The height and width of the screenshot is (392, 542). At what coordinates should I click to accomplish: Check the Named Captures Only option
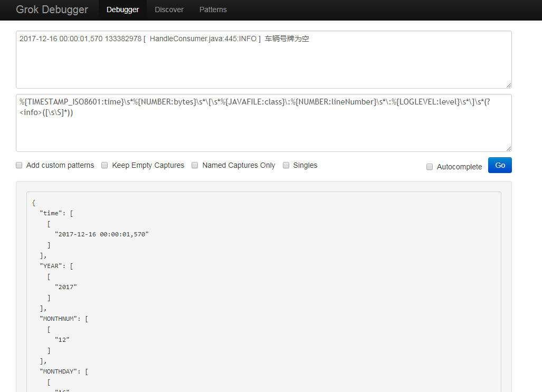[x=195, y=165]
